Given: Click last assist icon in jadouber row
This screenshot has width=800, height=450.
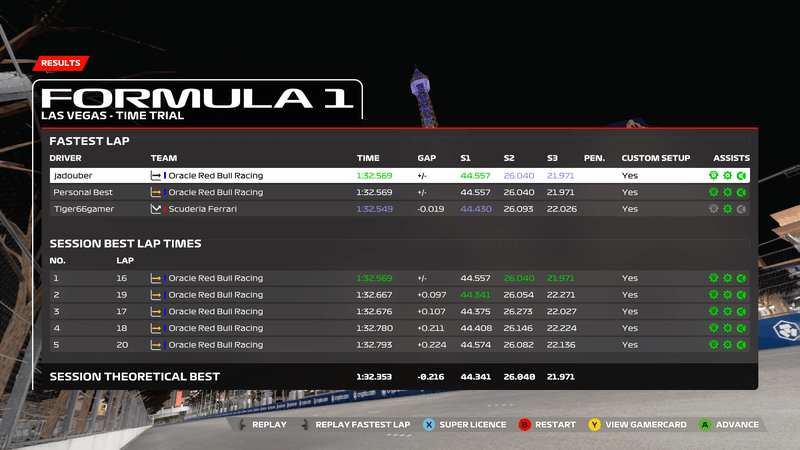Looking at the screenshot, I should click(x=741, y=176).
